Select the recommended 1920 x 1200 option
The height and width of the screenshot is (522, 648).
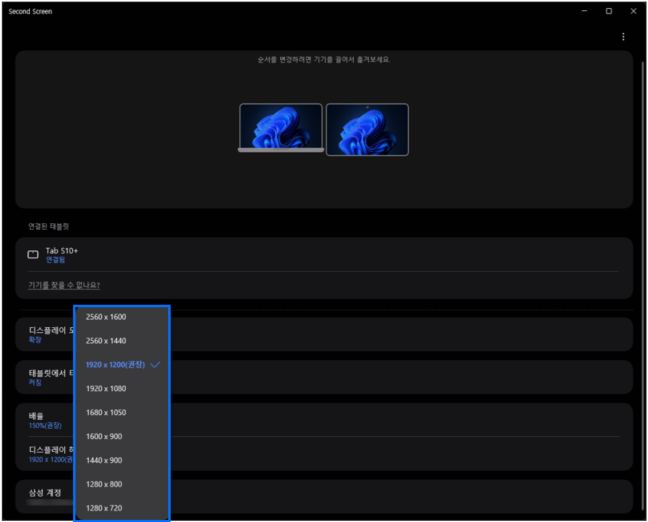115,365
